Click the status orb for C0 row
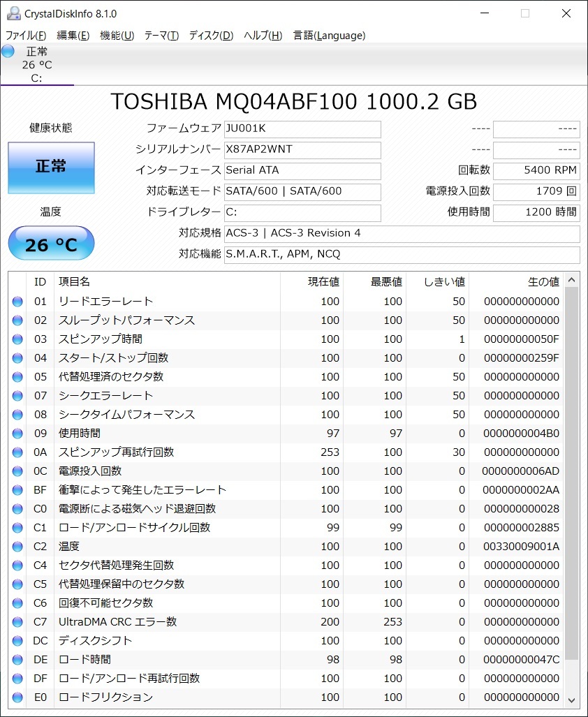The height and width of the screenshot is (717, 588). (17, 509)
